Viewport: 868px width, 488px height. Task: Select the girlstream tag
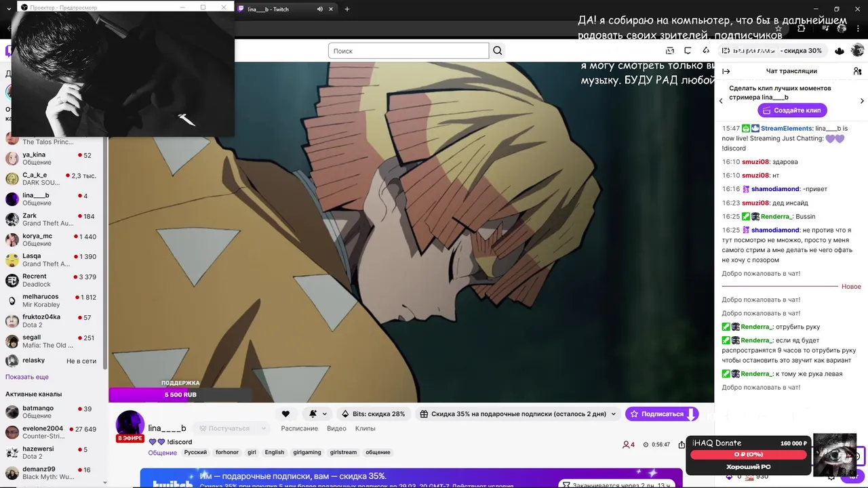(x=343, y=452)
